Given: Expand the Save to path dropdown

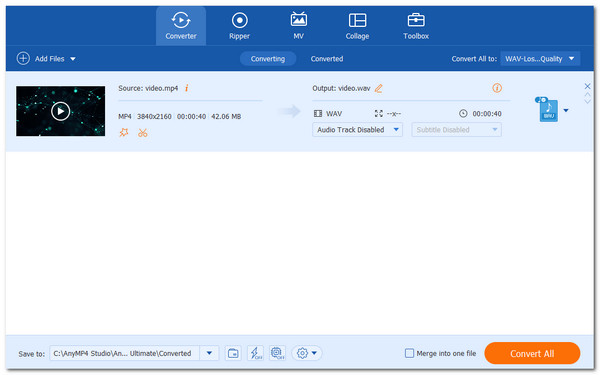Looking at the screenshot, I should [209, 353].
